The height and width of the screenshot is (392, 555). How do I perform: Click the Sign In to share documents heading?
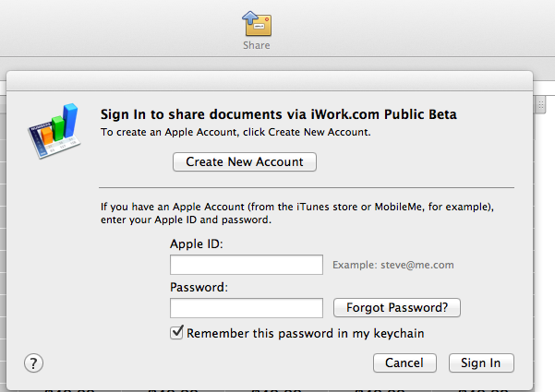click(x=279, y=114)
